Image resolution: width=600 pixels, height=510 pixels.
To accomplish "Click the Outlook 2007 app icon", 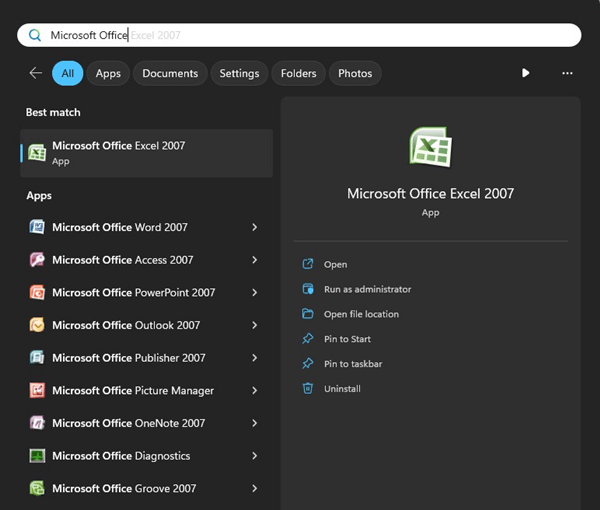I will click(x=37, y=325).
